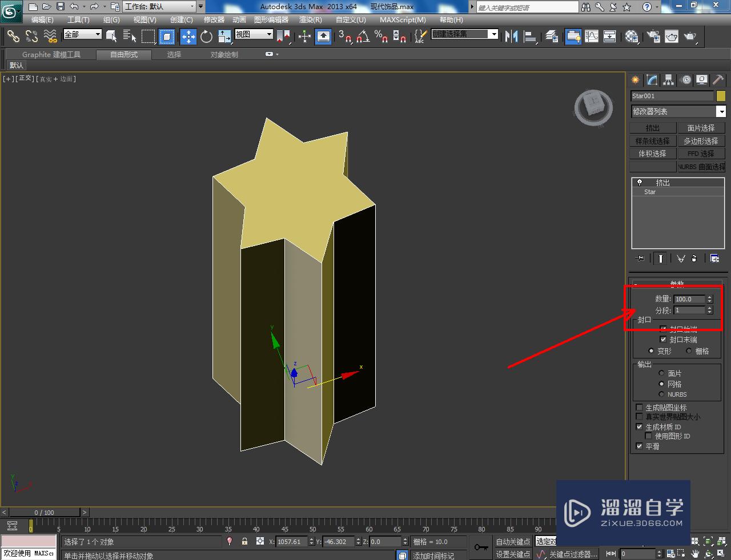The height and width of the screenshot is (560, 731).
Task: Open the Curve Editor icon
Action: (x=592, y=36)
